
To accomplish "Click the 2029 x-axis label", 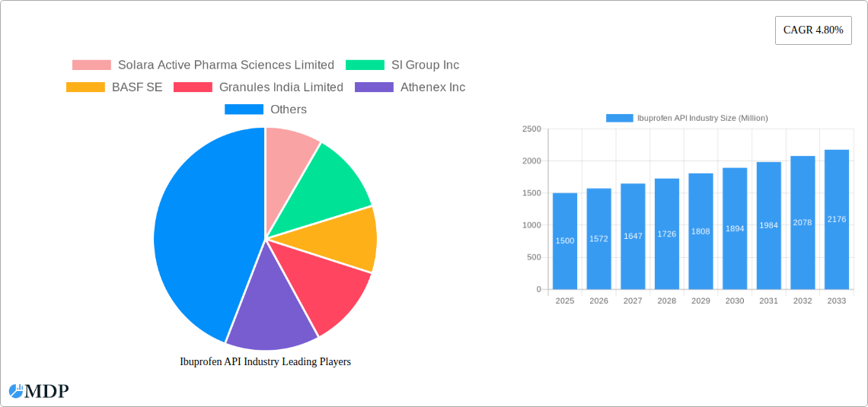I will (x=700, y=300).
